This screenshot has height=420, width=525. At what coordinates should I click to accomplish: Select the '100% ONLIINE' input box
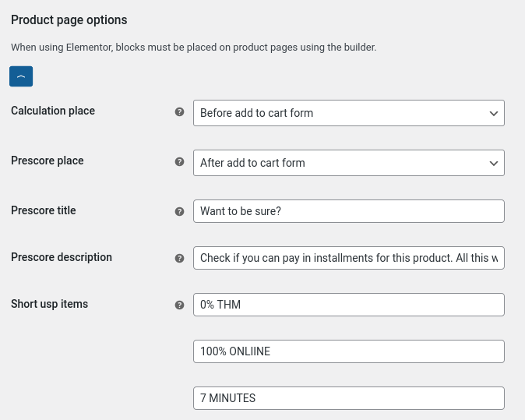tap(348, 351)
